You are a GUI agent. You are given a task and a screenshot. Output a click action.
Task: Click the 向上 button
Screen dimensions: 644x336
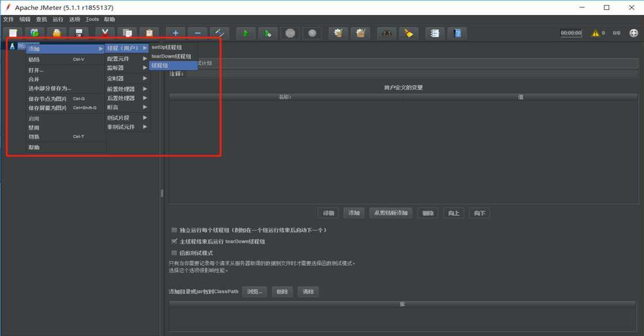453,213
